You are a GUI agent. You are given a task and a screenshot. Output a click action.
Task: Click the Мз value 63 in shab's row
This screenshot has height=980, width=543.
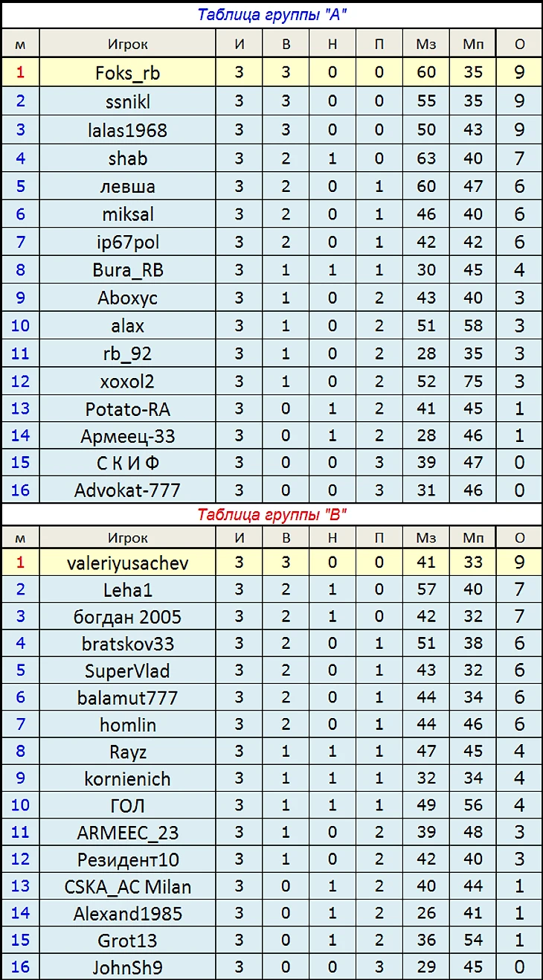[426, 158]
